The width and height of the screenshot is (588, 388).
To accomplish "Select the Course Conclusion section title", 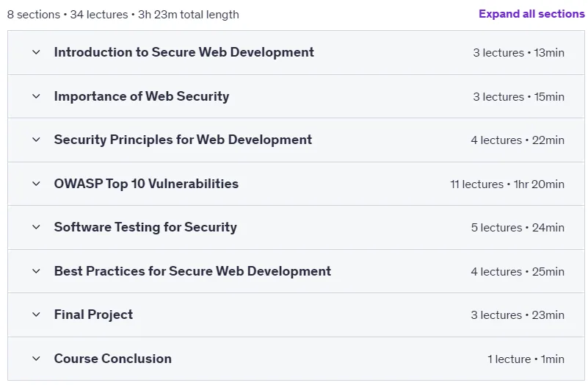I will click(113, 359).
